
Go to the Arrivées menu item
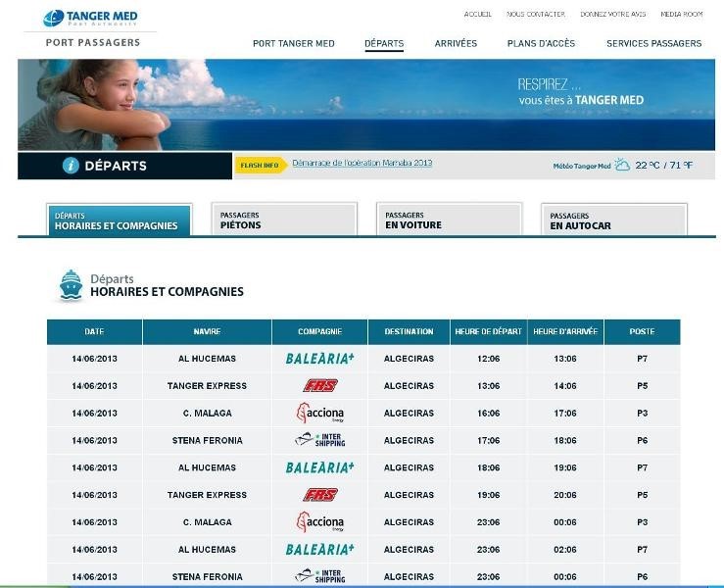(456, 43)
